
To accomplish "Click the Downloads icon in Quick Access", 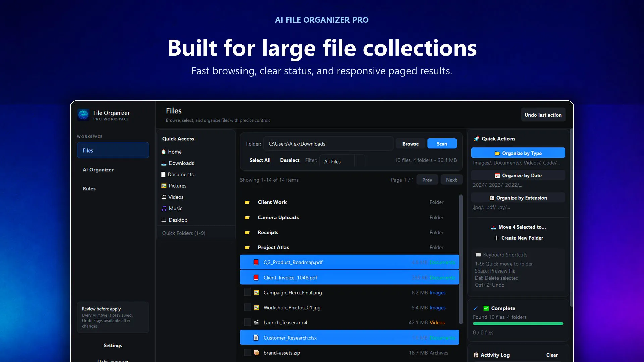I will coord(164,163).
